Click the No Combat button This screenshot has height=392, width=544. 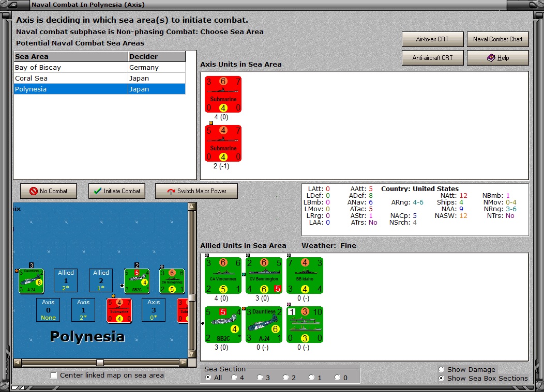pos(49,191)
